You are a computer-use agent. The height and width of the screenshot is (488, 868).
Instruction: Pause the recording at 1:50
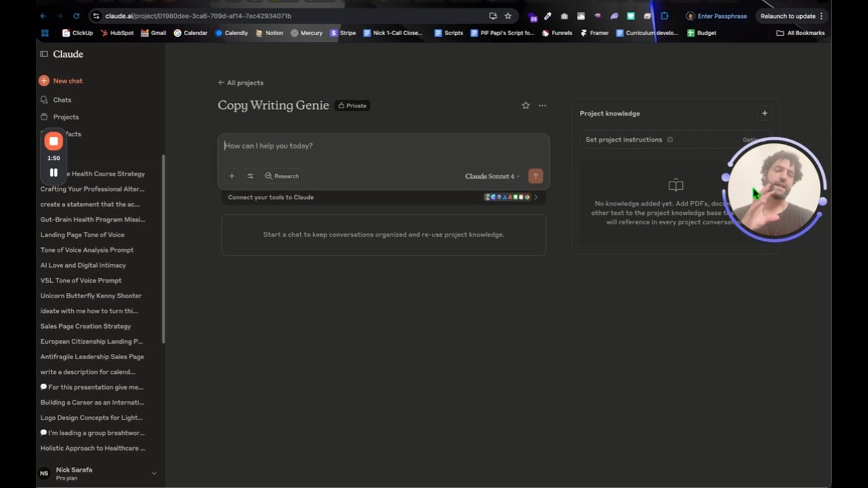click(x=54, y=173)
